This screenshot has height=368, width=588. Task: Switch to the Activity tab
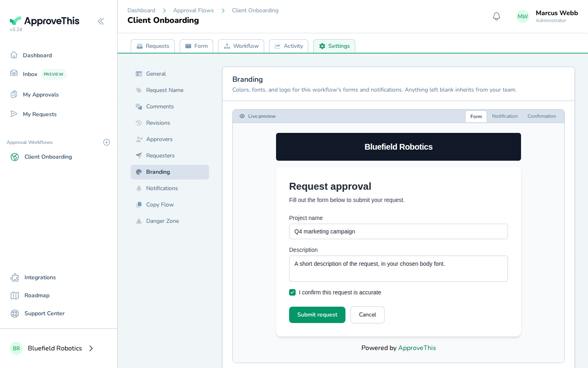pos(289,46)
